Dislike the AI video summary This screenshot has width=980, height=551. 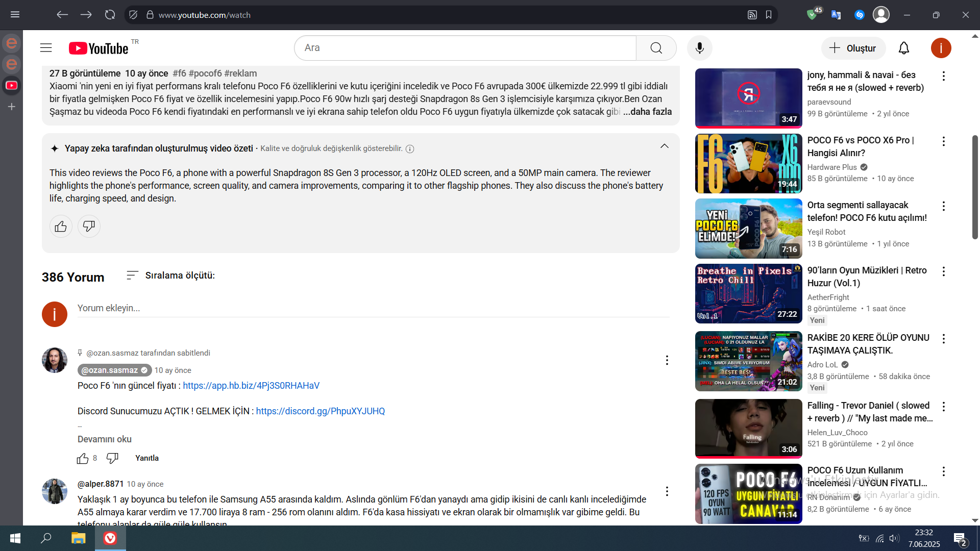tap(89, 226)
